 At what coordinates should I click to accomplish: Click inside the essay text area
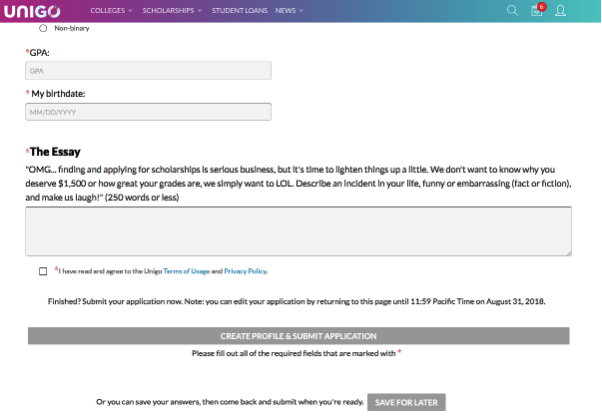tap(298, 231)
